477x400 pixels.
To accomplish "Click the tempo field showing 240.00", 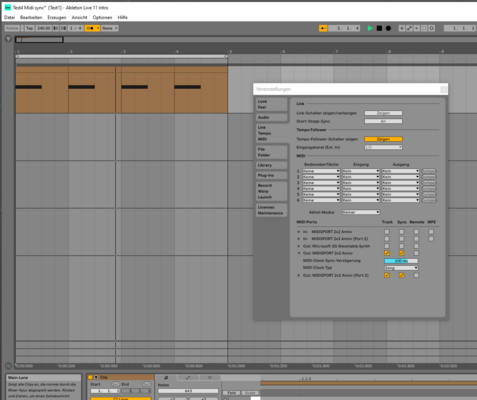I will pos(43,28).
